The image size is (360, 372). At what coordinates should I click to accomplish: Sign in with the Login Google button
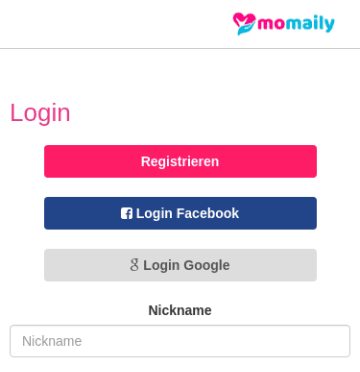(180, 265)
